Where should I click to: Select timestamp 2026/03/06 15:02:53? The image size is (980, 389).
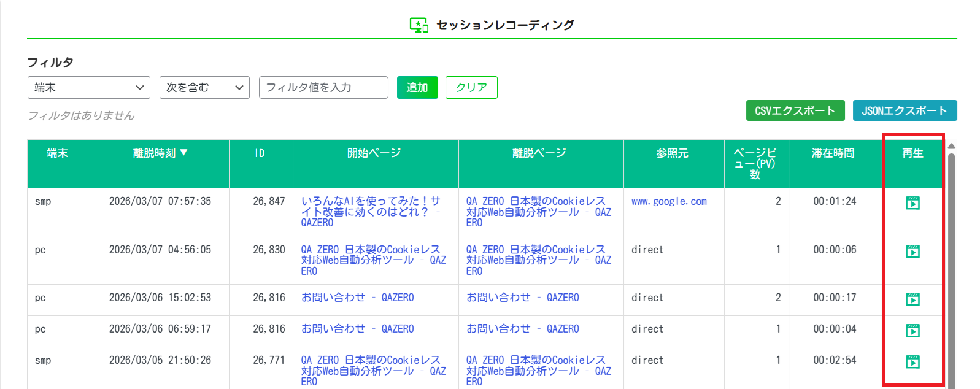pyautogui.click(x=160, y=298)
